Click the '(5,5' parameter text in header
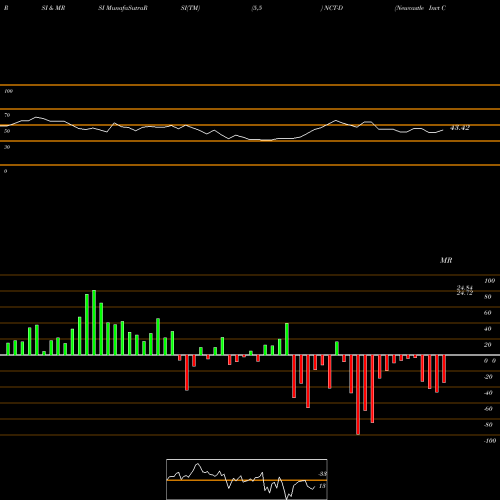The width and height of the screenshot is (500, 500). point(257,8)
